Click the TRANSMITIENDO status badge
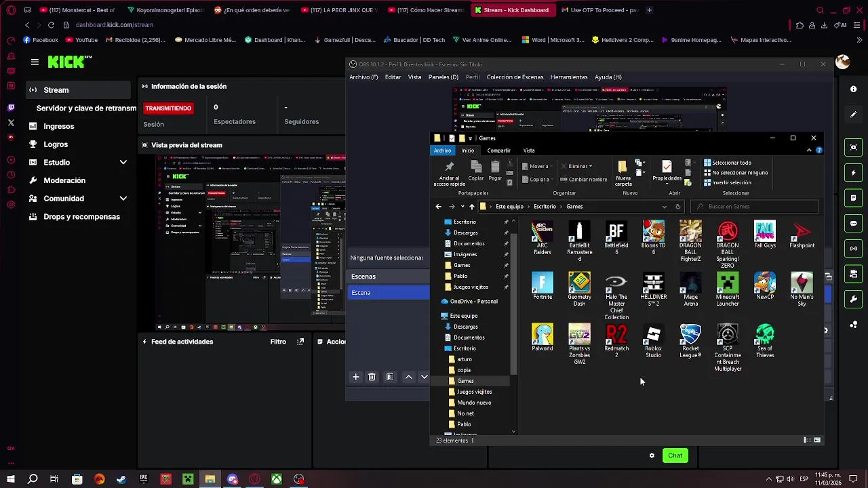Screen dimensions: 868x488 [x=168, y=108]
